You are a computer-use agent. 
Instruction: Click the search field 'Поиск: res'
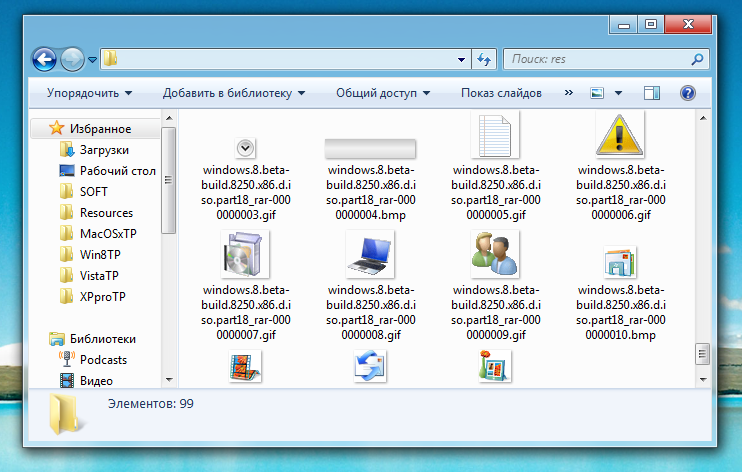pos(606,59)
